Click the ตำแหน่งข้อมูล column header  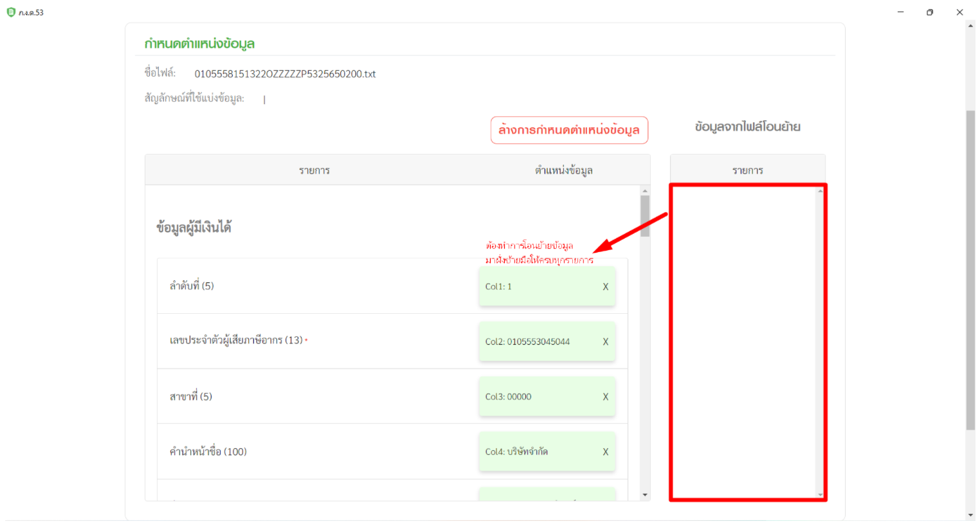pyautogui.click(x=563, y=170)
